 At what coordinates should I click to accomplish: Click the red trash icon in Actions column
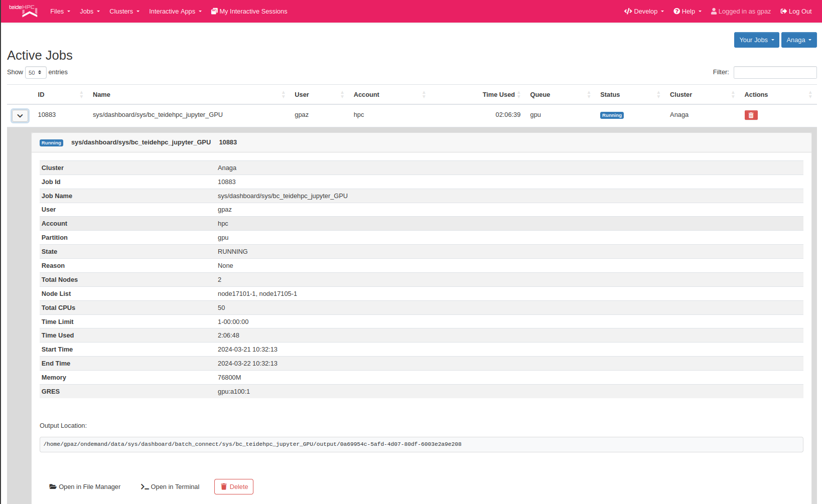[x=751, y=115]
